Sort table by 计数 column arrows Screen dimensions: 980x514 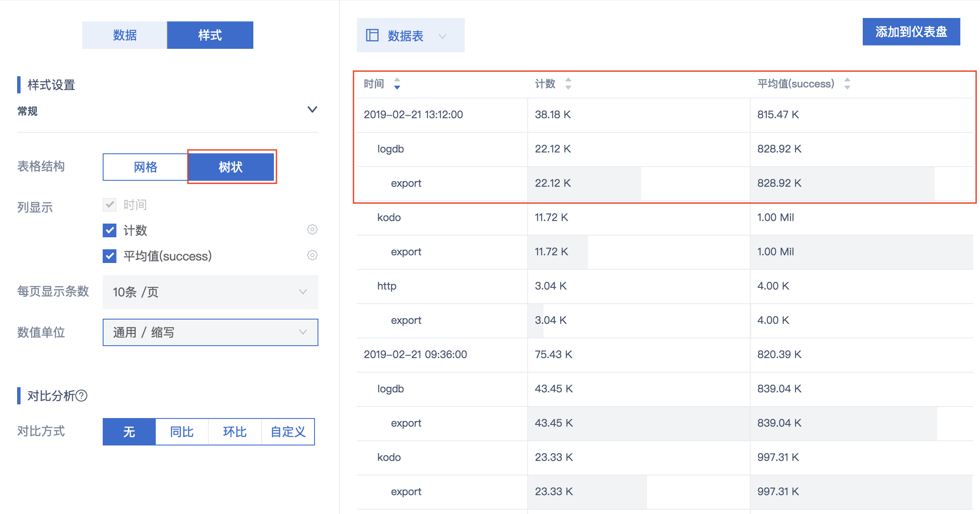568,84
